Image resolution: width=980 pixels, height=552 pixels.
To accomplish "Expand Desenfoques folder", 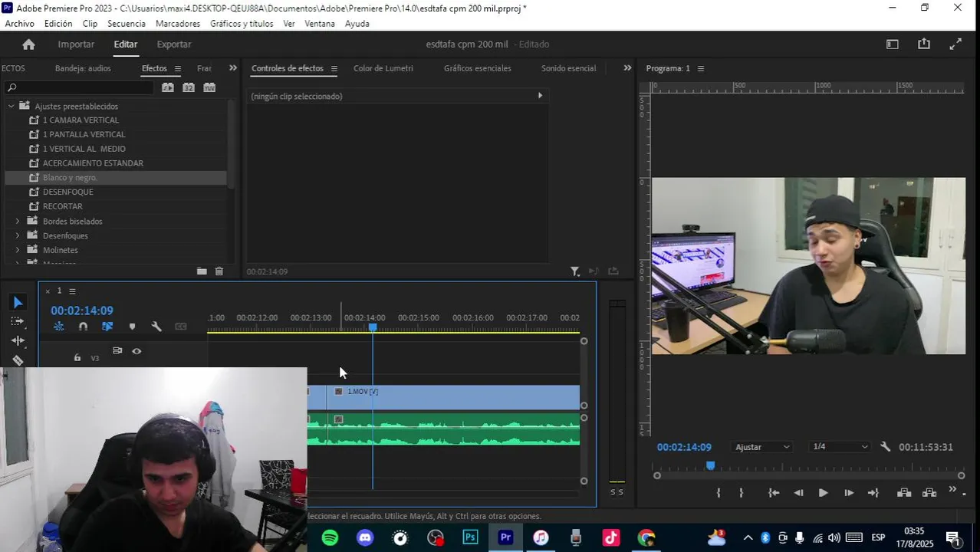I will click(x=18, y=236).
